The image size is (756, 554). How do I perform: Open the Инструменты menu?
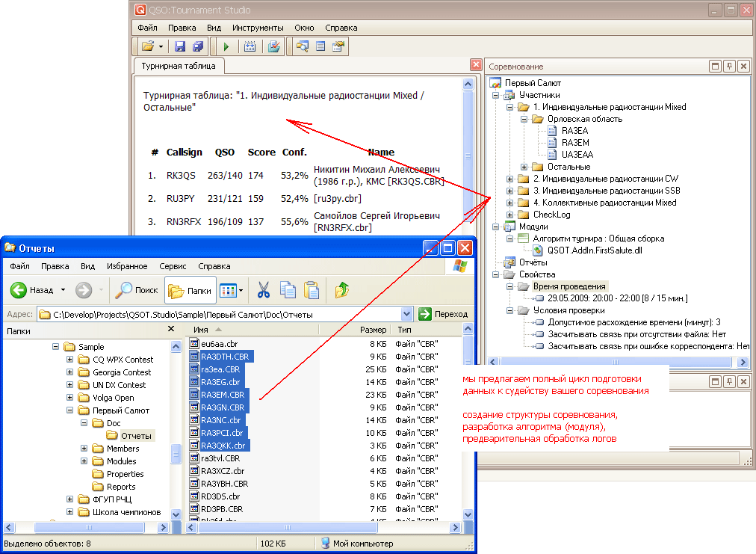257,28
